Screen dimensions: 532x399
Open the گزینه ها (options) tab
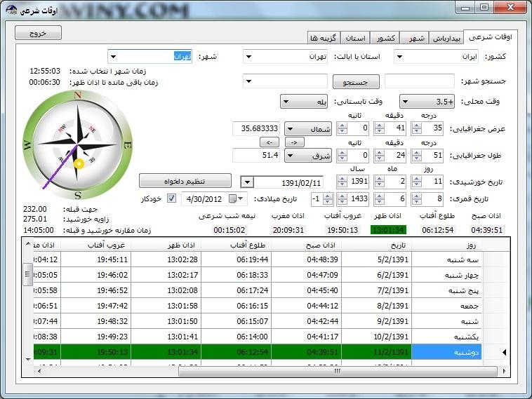pyautogui.click(x=323, y=38)
